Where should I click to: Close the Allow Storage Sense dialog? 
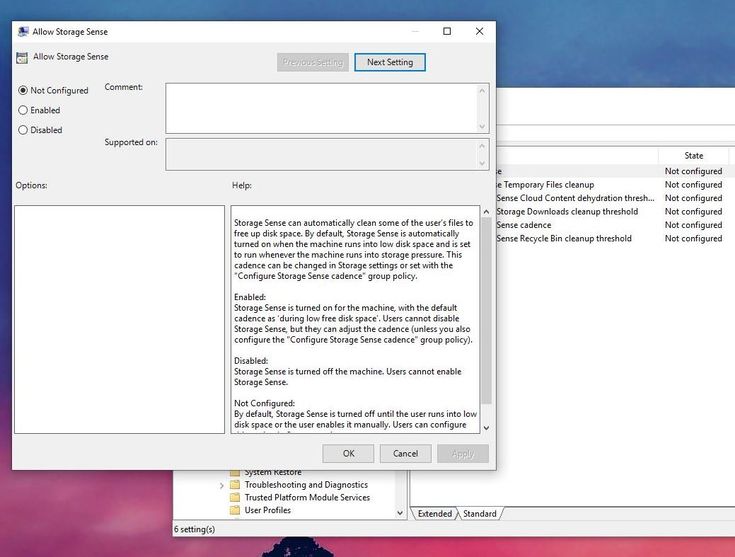pos(479,31)
